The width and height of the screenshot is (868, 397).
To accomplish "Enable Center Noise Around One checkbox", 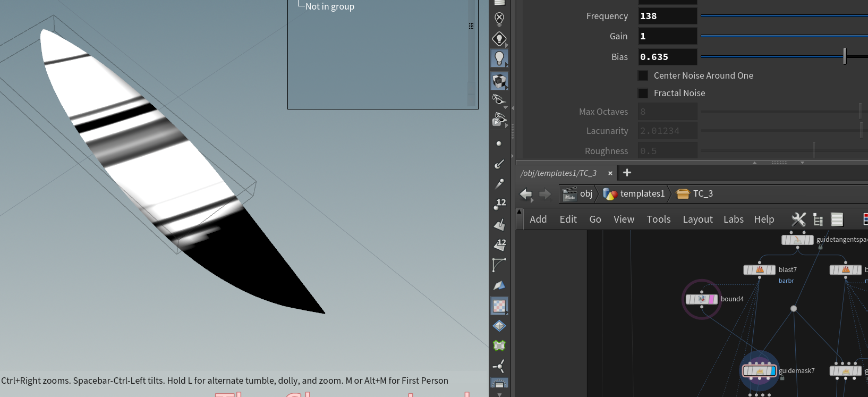I will pos(643,75).
